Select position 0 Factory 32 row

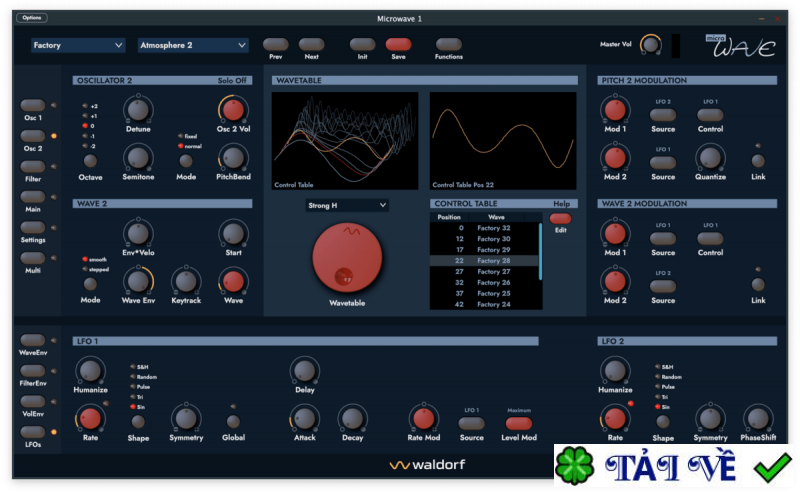[485, 228]
